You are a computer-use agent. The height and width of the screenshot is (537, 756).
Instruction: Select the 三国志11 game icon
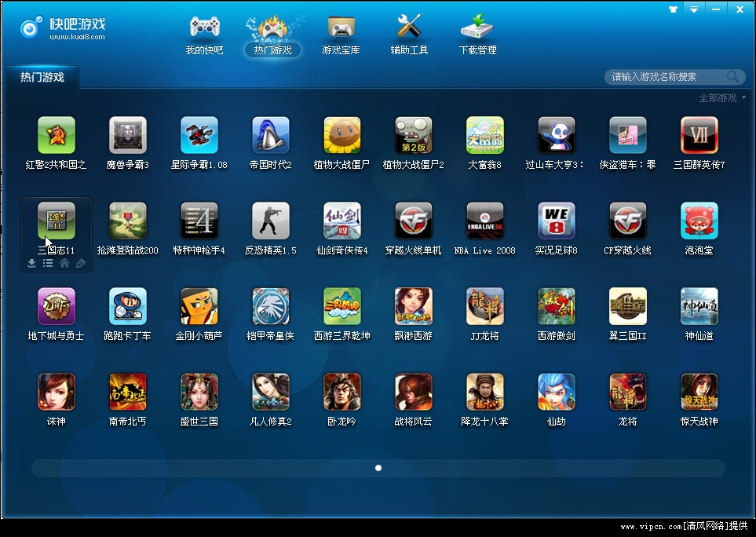[x=57, y=221]
